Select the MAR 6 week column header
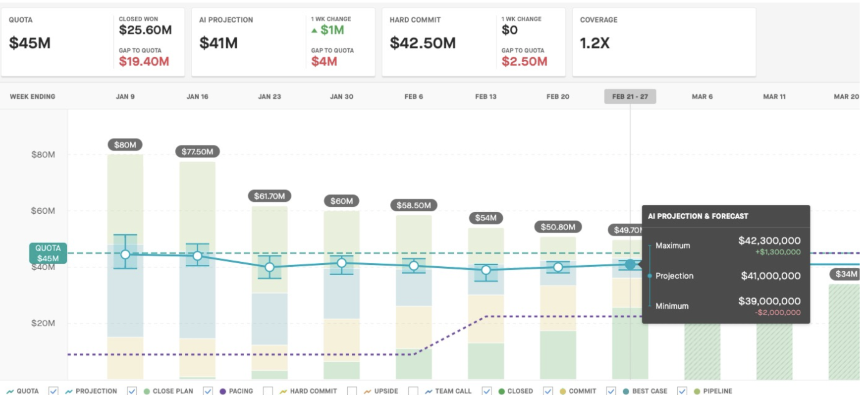The width and height of the screenshot is (868, 395). (x=702, y=97)
